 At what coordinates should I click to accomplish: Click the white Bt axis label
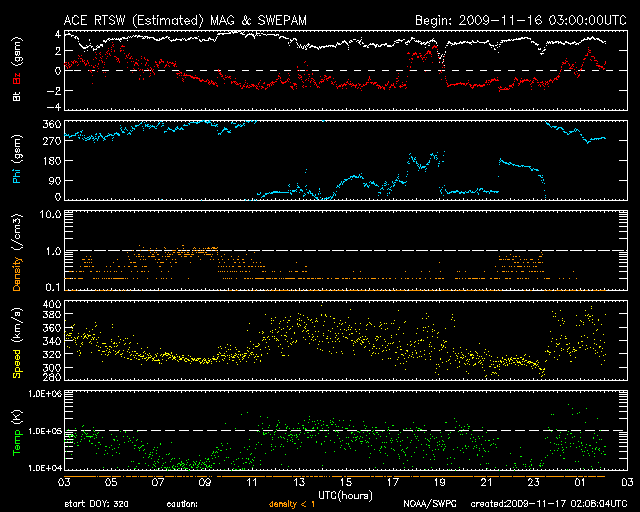point(16,98)
